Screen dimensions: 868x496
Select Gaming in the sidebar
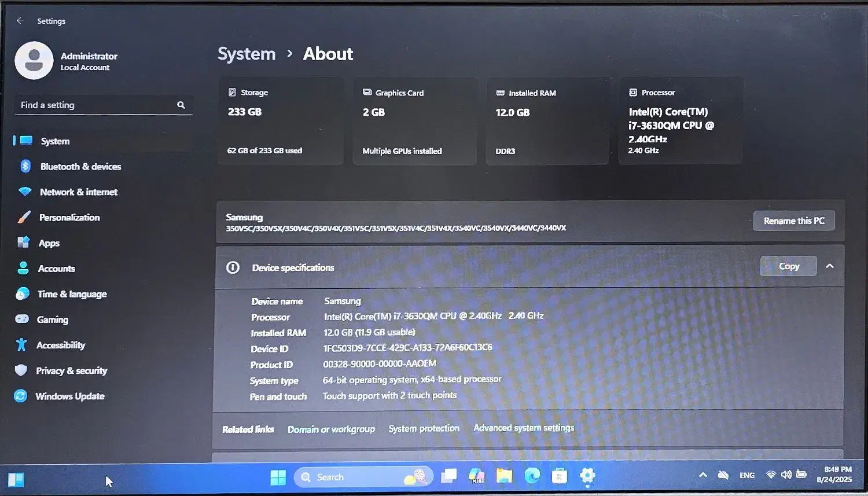pos(53,320)
